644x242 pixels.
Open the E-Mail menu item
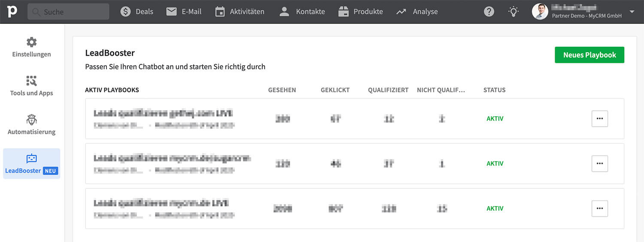point(184,12)
